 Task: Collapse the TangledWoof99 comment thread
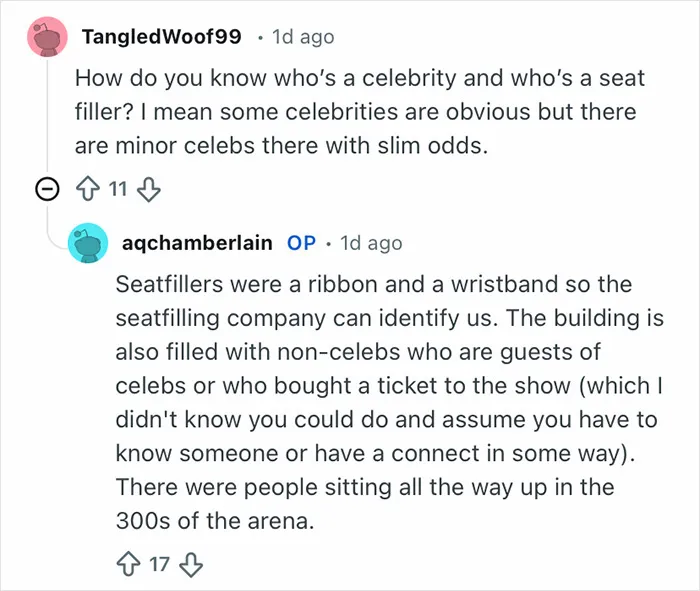pos(47,189)
